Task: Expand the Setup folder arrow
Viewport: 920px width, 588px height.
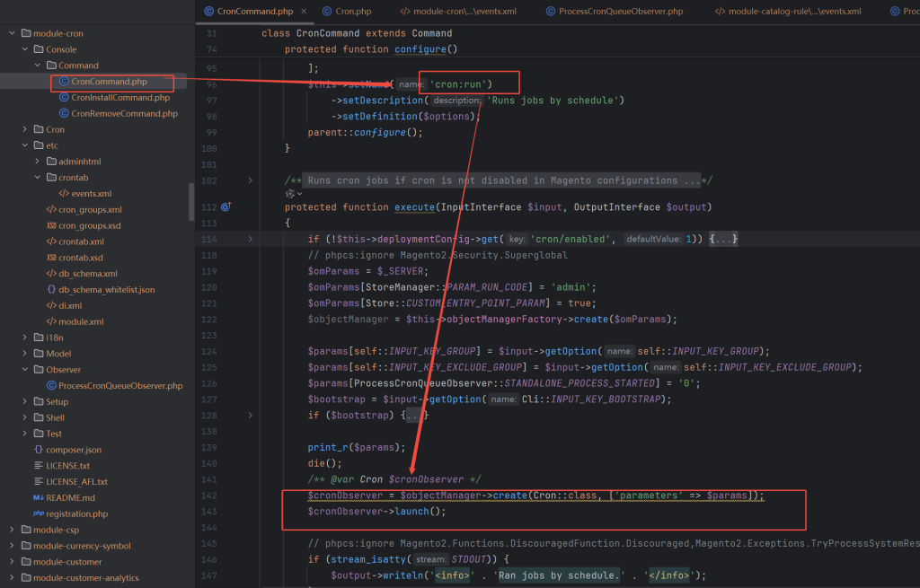Action: 24,401
